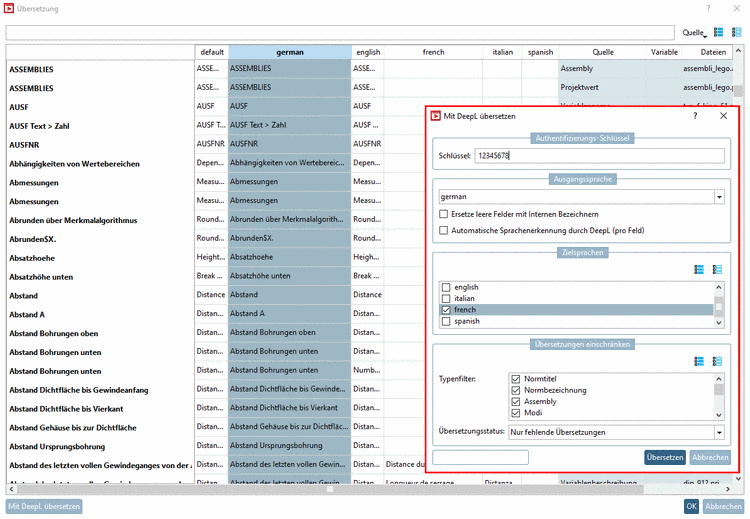This screenshot has height=519, width=750.
Task: Click the Schlüssel input field
Action: (x=599, y=155)
